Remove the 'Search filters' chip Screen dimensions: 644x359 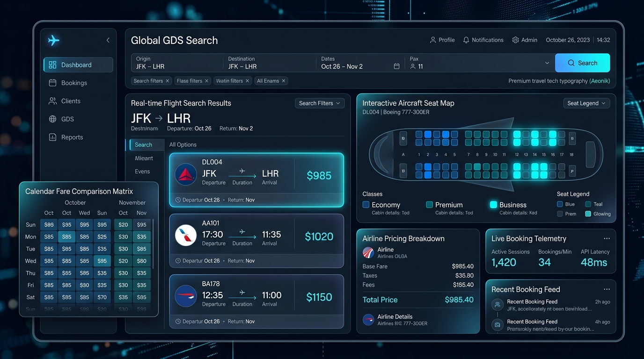click(x=168, y=81)
